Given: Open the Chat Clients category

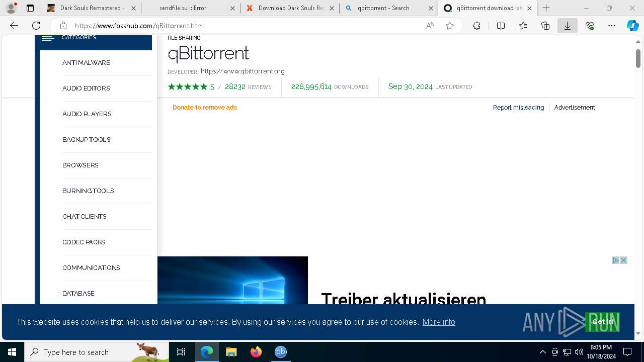Looking at the screenshot, I should pyautogui.click(x=85, y=217).
